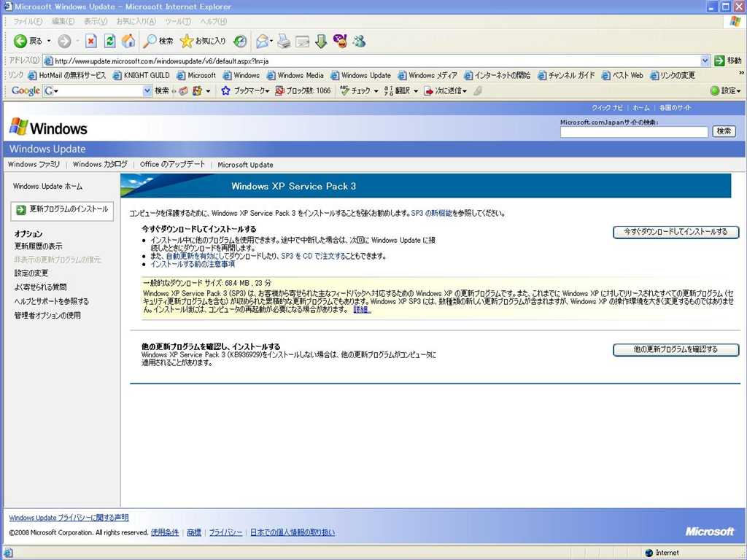The height and width of the screenshot is (560, 747).
Task: Click the Translate (翻訳) toolbar icon
Action: 389,90
